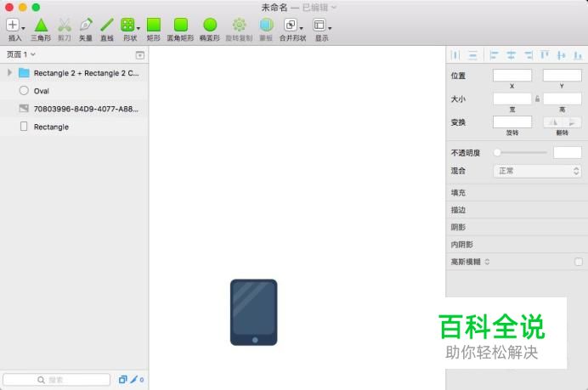The width and height of the screenshot is (588, 390).
Task: Select the Rectangle 2 + Rectangle 2 C... layer
Action: (74, 73)
